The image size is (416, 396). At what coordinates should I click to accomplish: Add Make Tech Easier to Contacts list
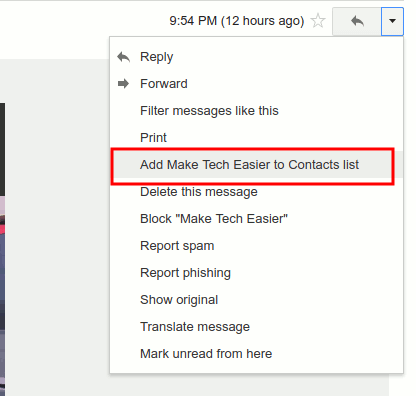tap(256, 165)
